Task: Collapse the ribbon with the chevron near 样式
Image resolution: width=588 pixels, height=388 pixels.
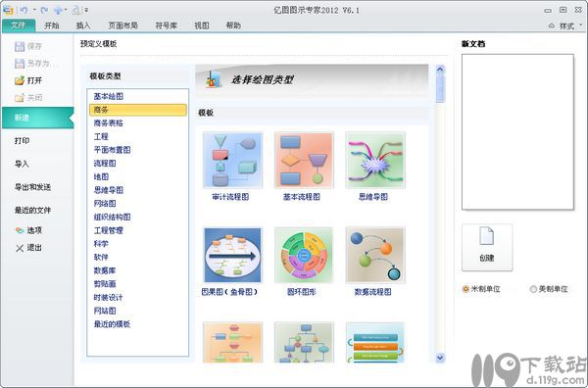Action: 551,25
